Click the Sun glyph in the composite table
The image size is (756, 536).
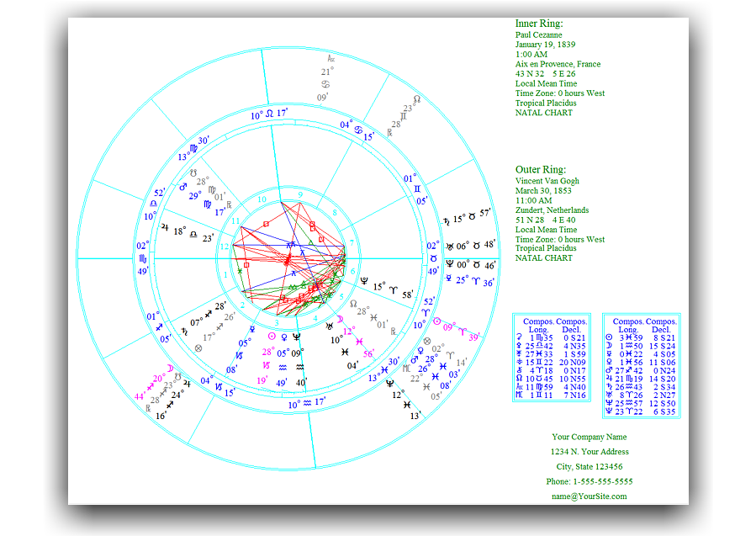tap(609, 337)
